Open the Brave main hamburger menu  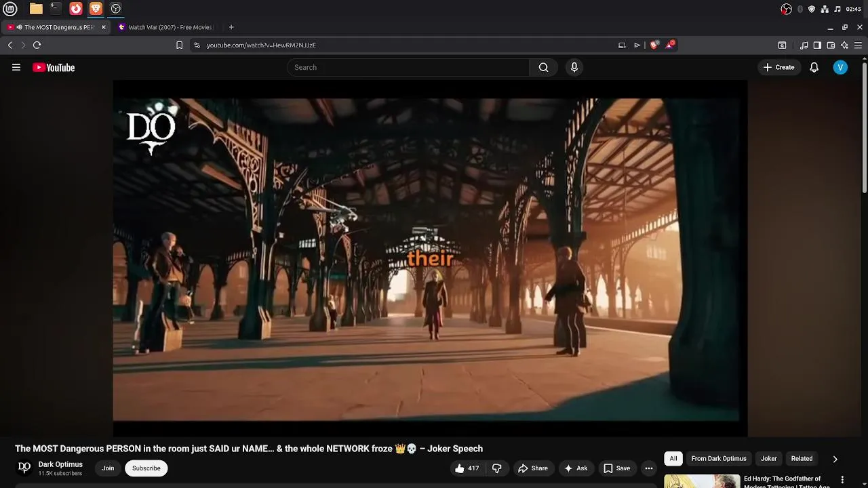858,45
